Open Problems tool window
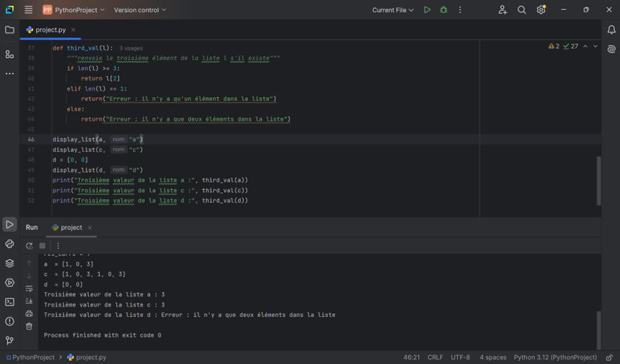The width and height of the screenshot is (620, 364). coord(9,321)
